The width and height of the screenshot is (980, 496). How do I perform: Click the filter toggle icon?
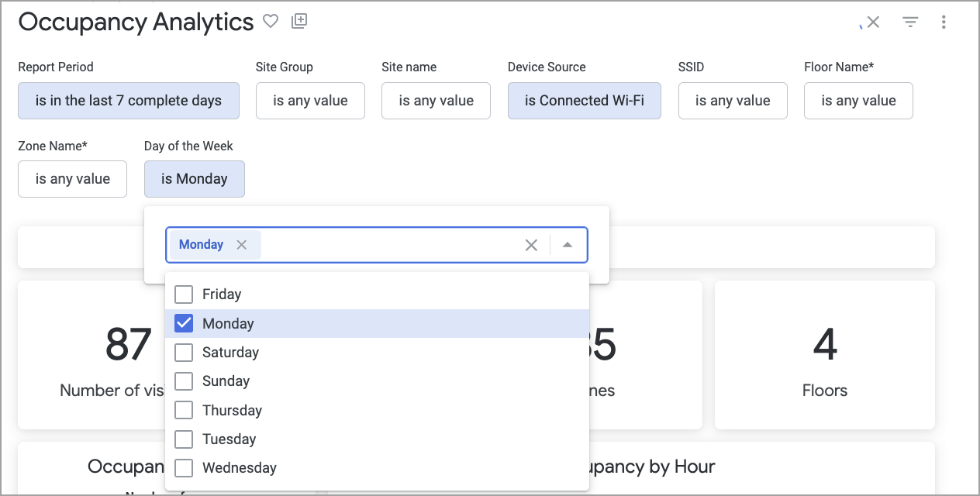coord(910,22)
